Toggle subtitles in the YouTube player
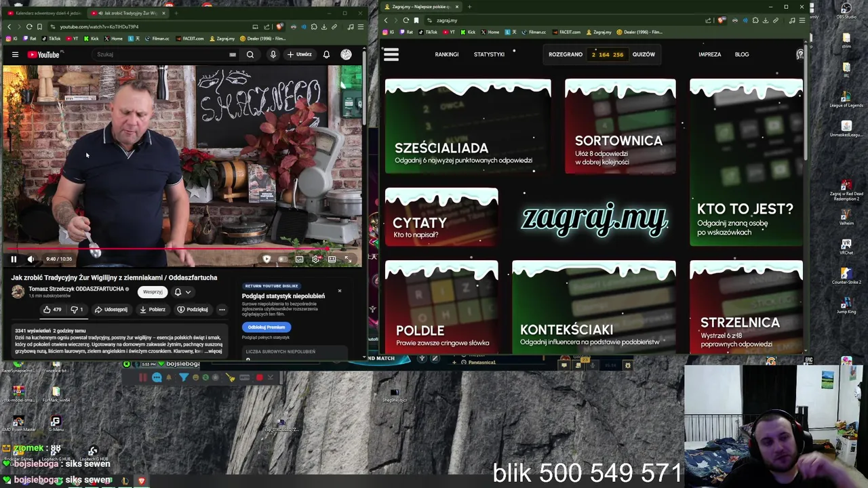The image size is (868, 488). click(x=299, y=259)
